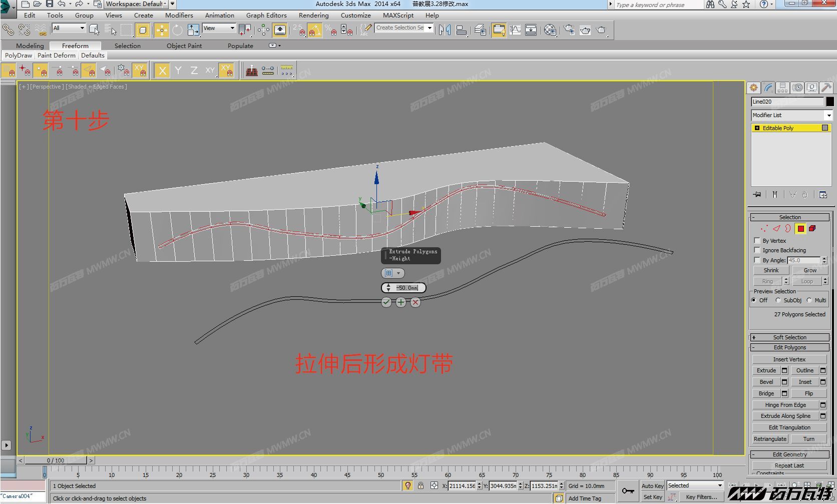This screenshot has width=837, height=504.
Task: Click the Align tool icon
Action: pos(462,30)
